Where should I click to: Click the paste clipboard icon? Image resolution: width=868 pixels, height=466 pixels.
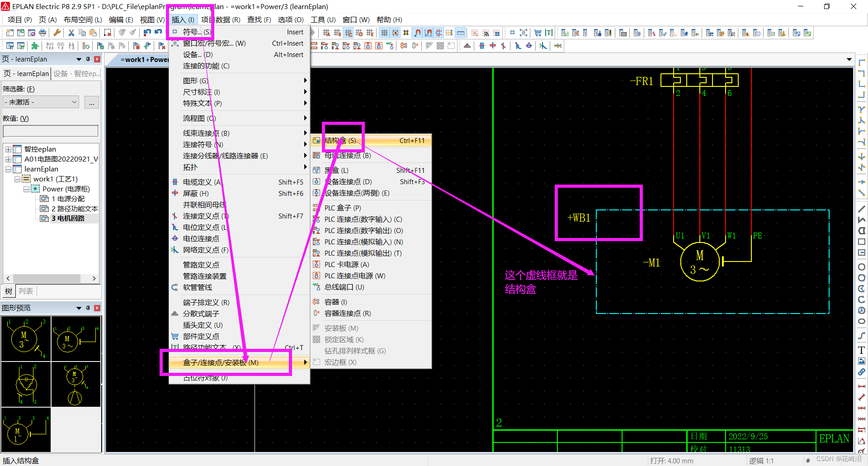(93, 33)
